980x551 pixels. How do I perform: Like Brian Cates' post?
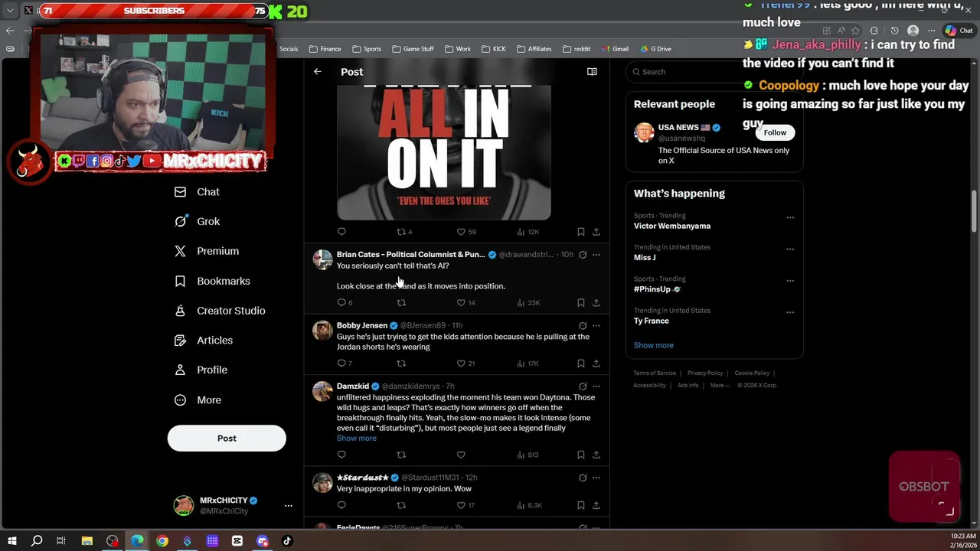point(461,303)
